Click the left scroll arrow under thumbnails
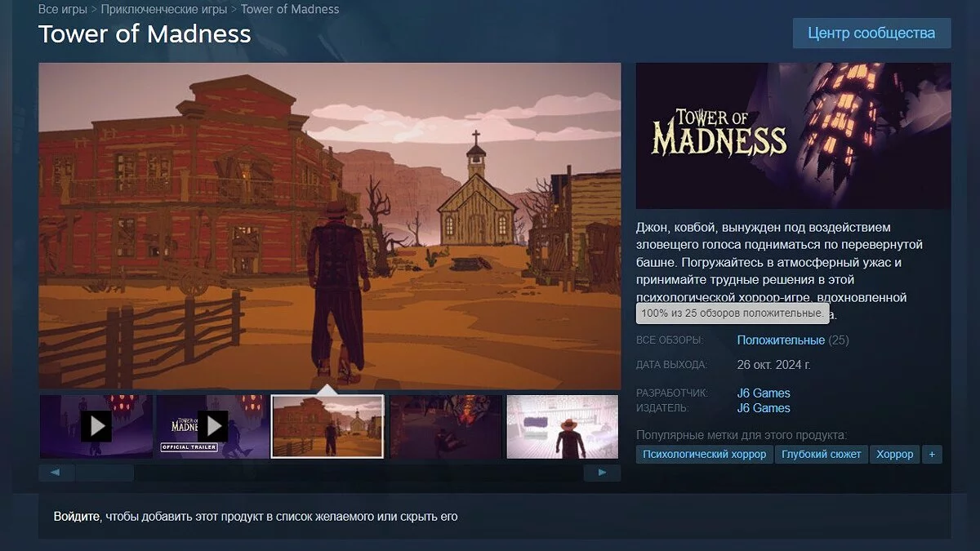This screenshot has width=980, height=551. click(x=56, y=473)
